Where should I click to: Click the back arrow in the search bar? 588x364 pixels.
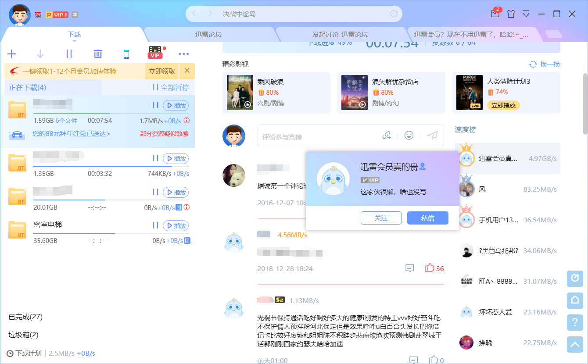pos(194,14)
